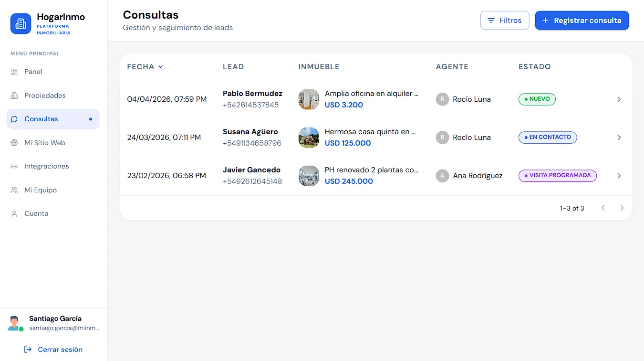Click Santiago García's profile avatar
The image size is (644, 361).
tap(15, 323)
